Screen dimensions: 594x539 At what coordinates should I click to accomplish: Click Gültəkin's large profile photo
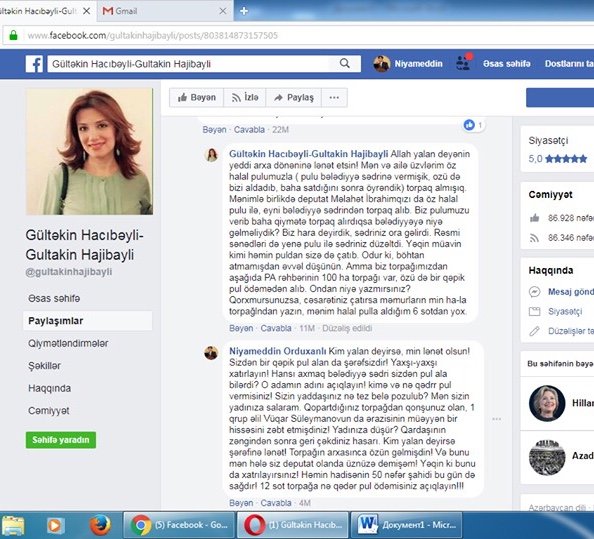pyautogui.click(x=89, y=152)
